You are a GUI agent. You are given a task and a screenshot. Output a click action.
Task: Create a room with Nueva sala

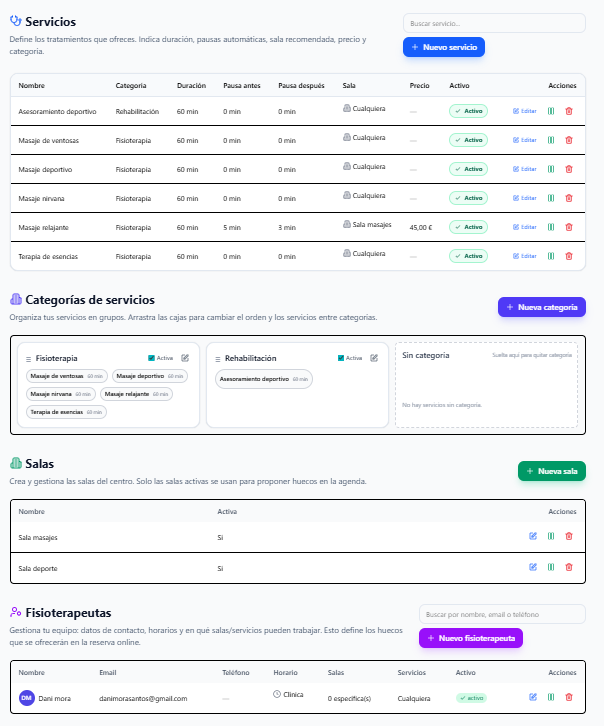[551, 471]
